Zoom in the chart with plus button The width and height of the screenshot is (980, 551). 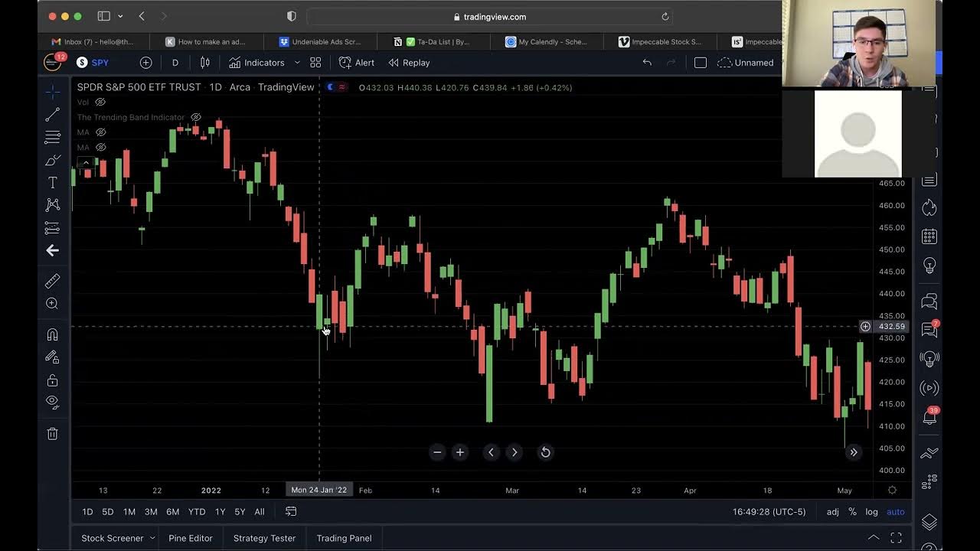pos(460,452)
